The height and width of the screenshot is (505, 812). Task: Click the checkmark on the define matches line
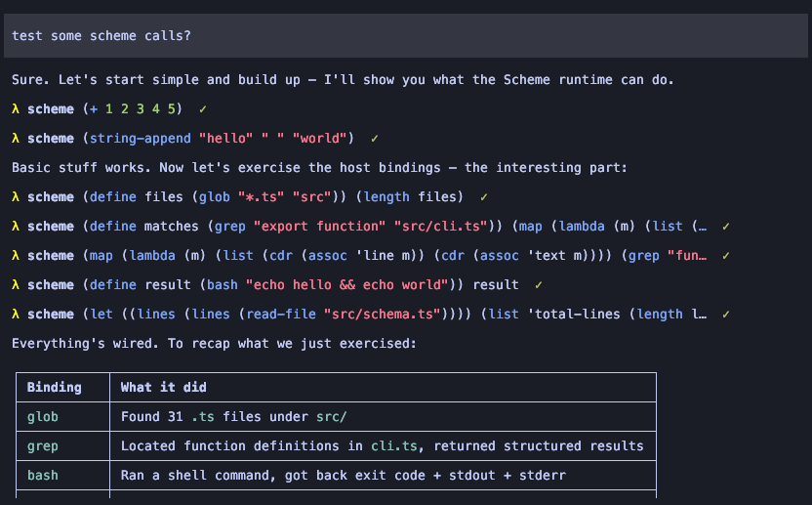[725, 226]
